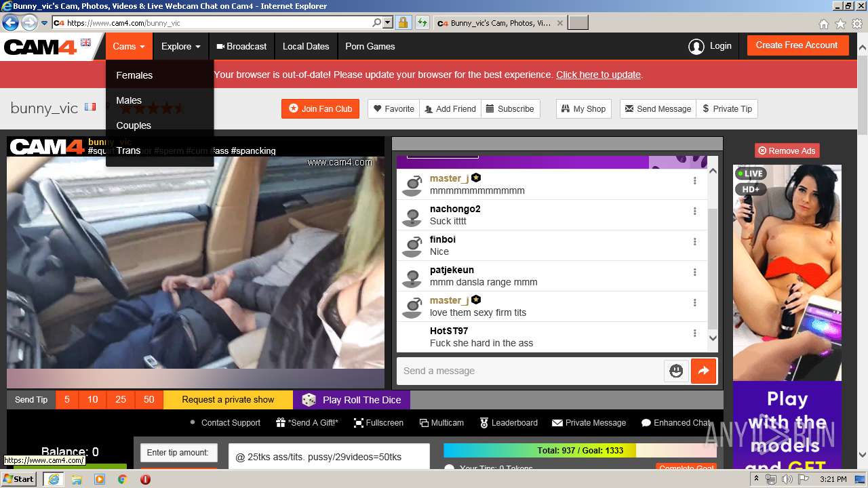Select Couples from Cams menu
This screenshot has width=868, height=488.
coord(134,125)
